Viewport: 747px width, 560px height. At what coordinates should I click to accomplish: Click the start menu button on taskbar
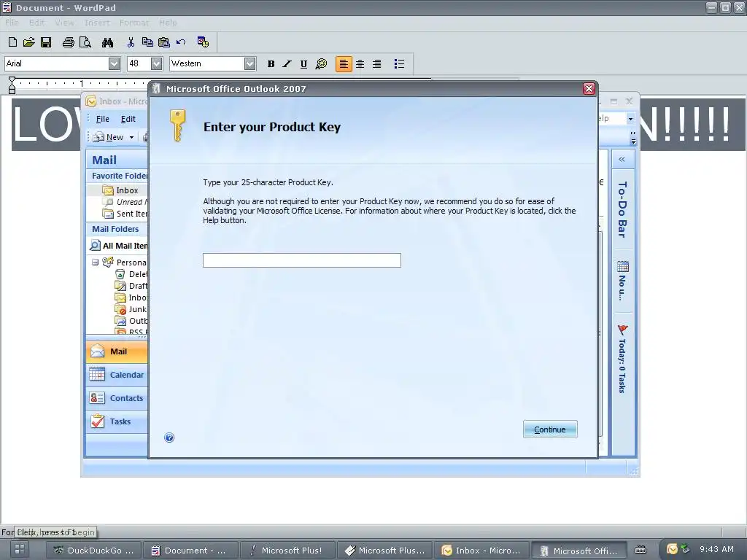click(x=20, y=548)
